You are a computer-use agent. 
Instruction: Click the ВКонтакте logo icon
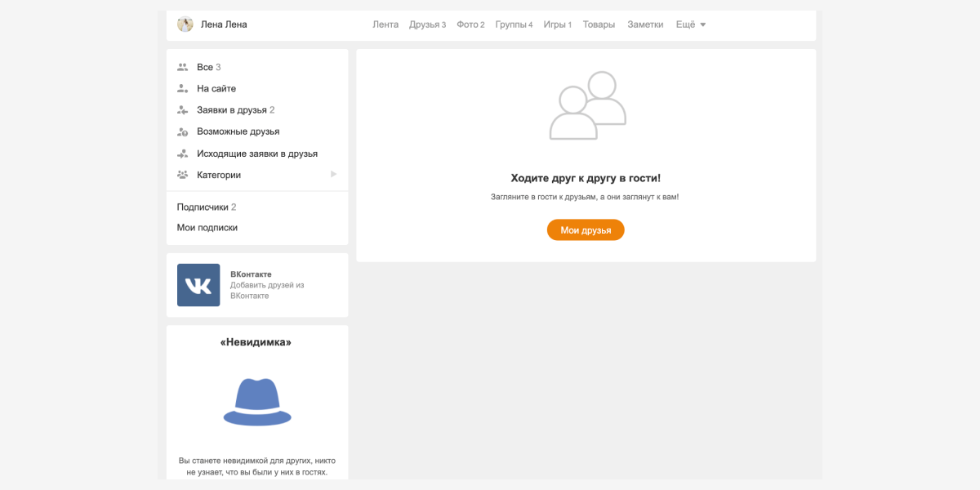198,285
